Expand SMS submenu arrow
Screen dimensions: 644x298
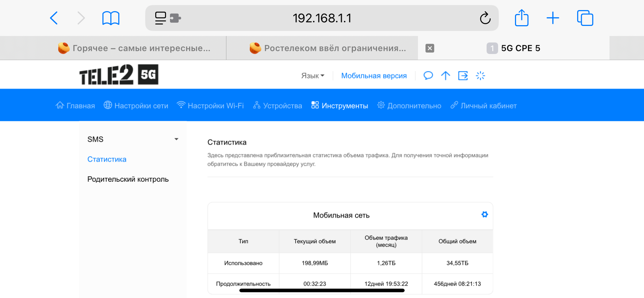click(x=176, y=139)
